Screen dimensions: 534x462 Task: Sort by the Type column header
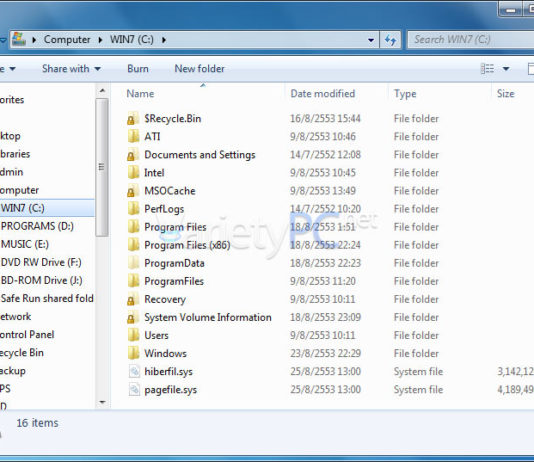click(x=405, y=94)
